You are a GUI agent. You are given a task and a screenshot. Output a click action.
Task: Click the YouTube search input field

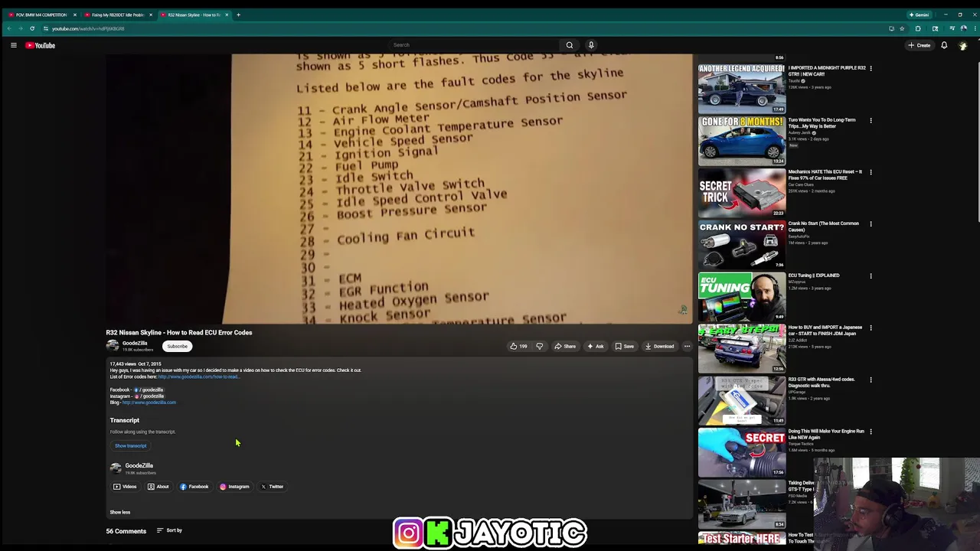click(x=473, y=45)
